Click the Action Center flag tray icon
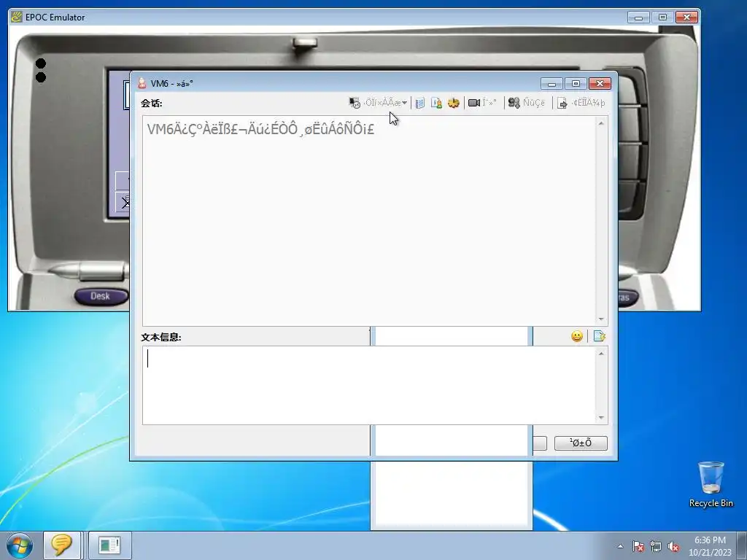Screen dimensions: 747x560 [x=638, y=546]
